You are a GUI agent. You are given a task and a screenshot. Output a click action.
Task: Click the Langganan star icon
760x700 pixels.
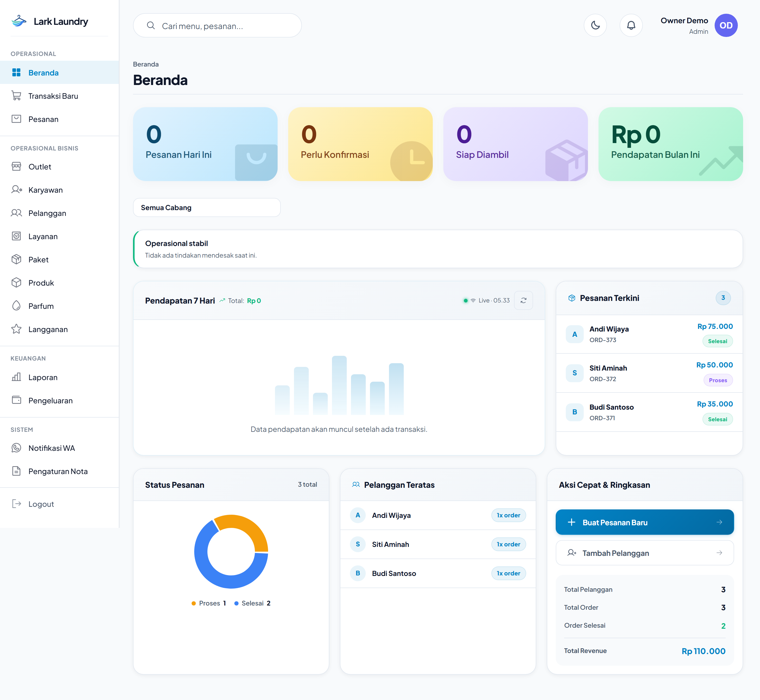point(16,329)
